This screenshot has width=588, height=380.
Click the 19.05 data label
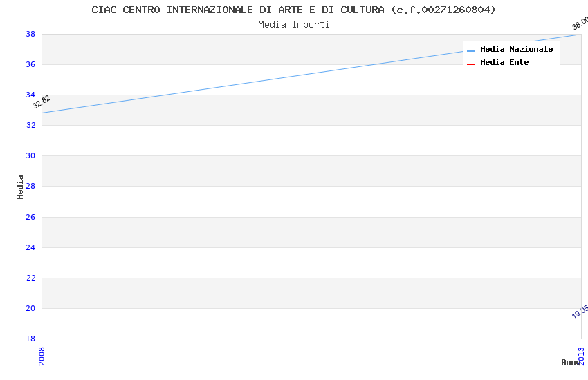point(580,312)
